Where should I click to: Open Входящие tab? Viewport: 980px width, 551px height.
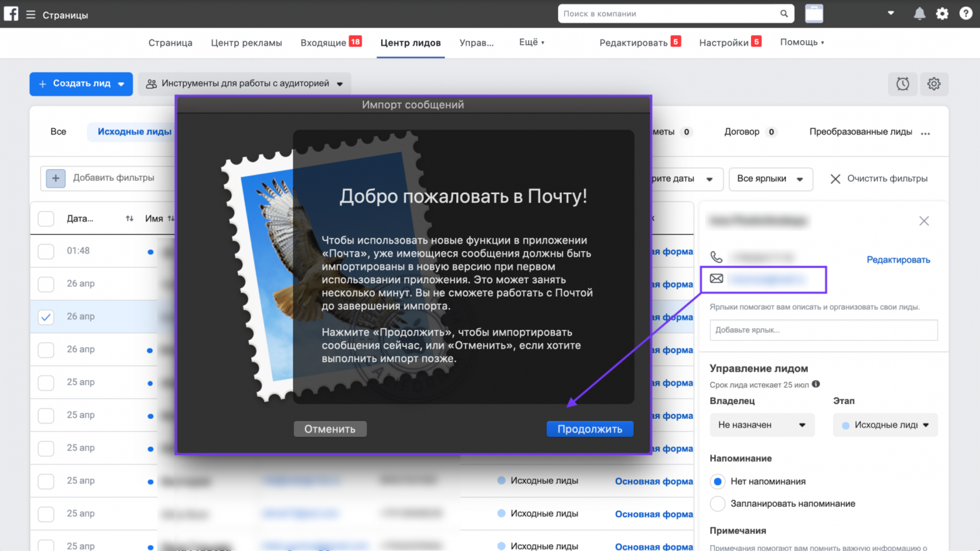(323, 43)
